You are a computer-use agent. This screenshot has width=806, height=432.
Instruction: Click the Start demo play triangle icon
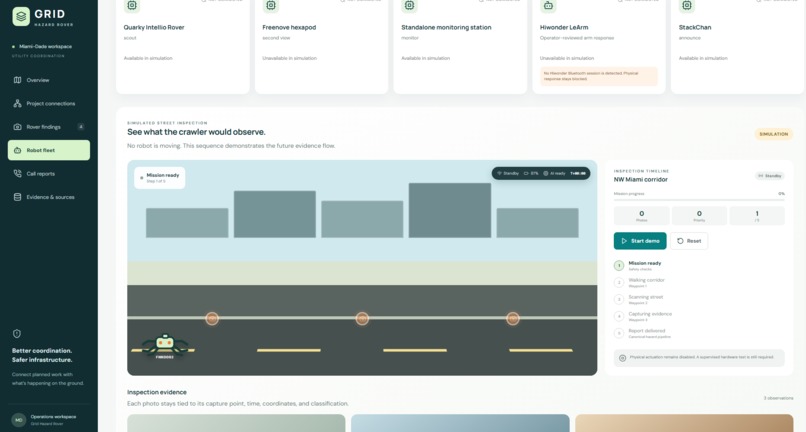point(624,241)
